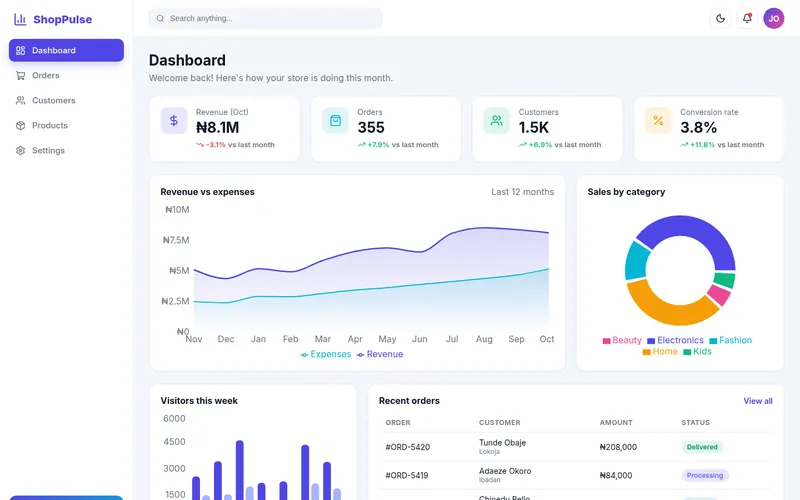Click the Visitors this week title
This screenshot has height=500, width=800.
pos(199,401)
